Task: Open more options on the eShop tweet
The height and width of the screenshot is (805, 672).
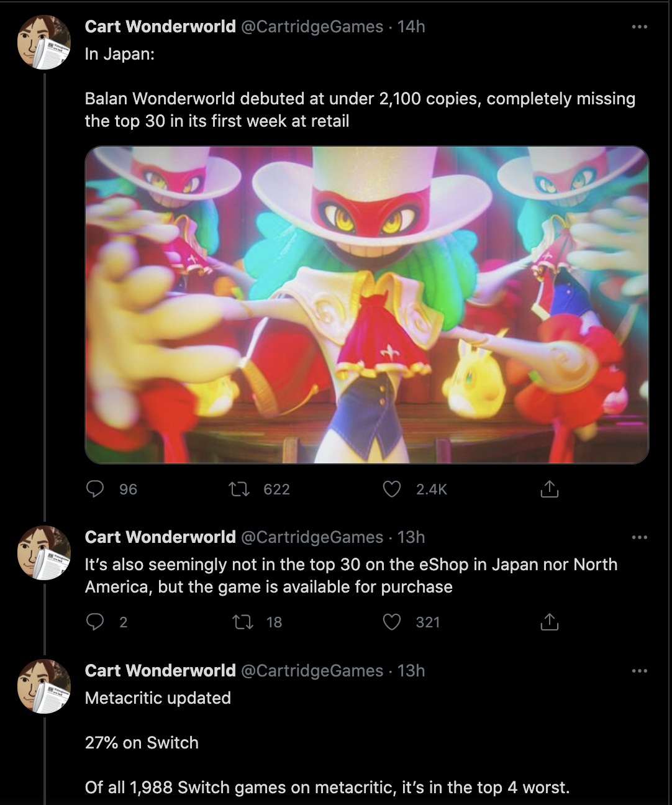Action: tap(639, 537)
